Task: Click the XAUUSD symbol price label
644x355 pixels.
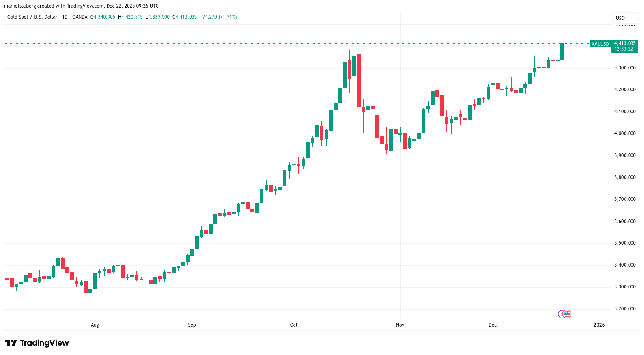Action: (x=600, y=44)
